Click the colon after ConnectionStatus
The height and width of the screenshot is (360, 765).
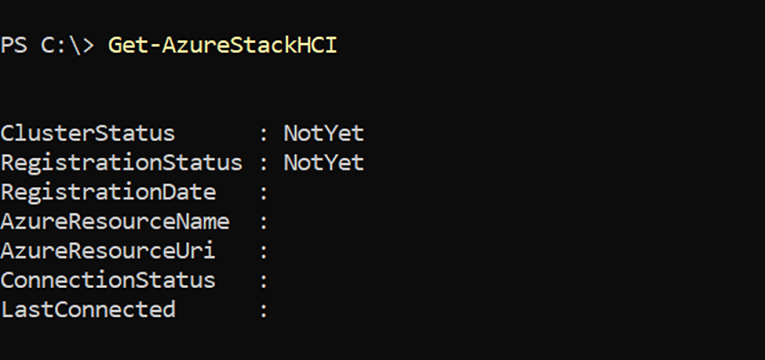(x=264, y=281)
